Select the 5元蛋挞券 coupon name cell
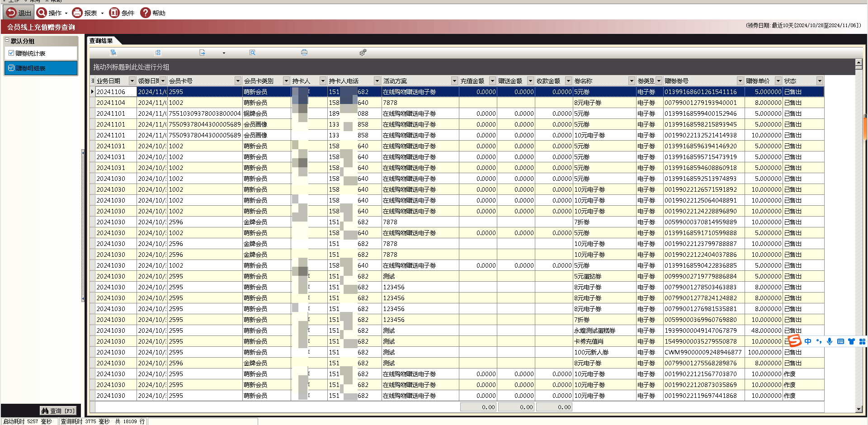The width and height of the screenshot is (868, 425). [604, 276]
